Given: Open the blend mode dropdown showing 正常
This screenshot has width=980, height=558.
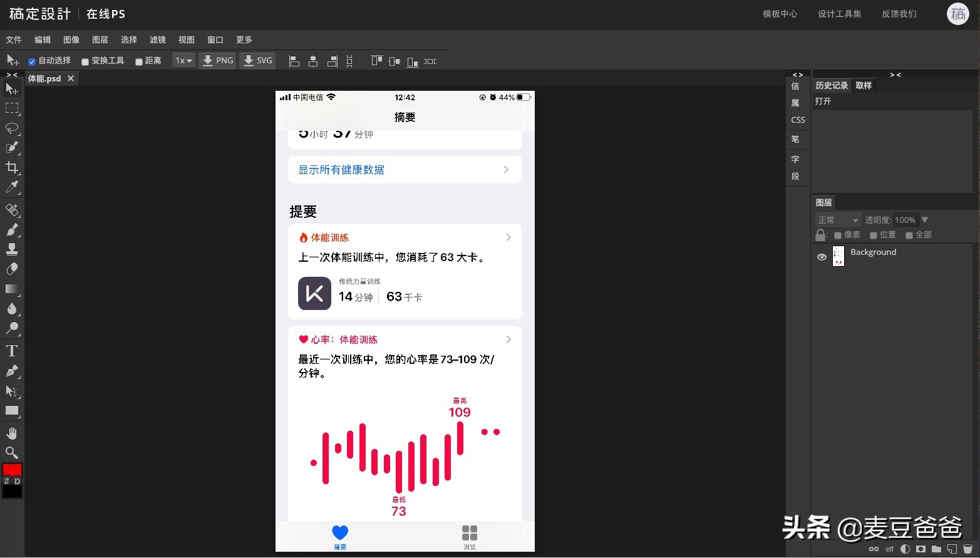Looking at the screenshot, I should pos(837,220).
